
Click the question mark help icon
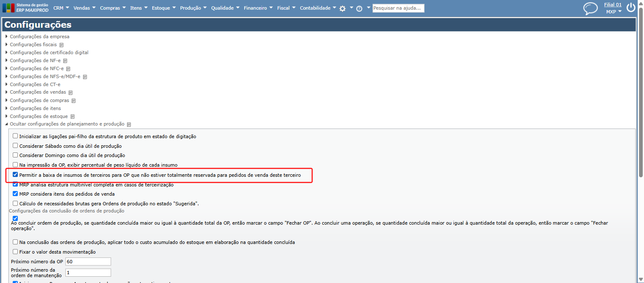[x=359, y=8]
